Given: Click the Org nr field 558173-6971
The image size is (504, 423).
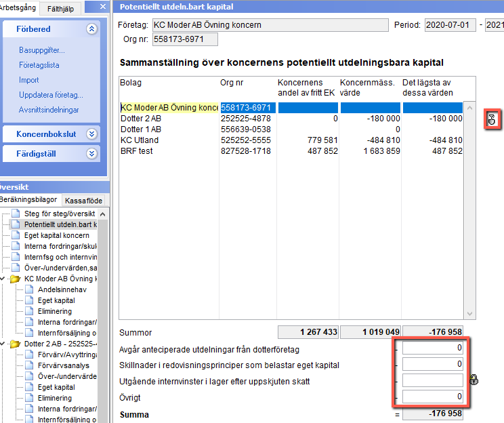Looking at the screenshot, I should (x=185, y=39).
